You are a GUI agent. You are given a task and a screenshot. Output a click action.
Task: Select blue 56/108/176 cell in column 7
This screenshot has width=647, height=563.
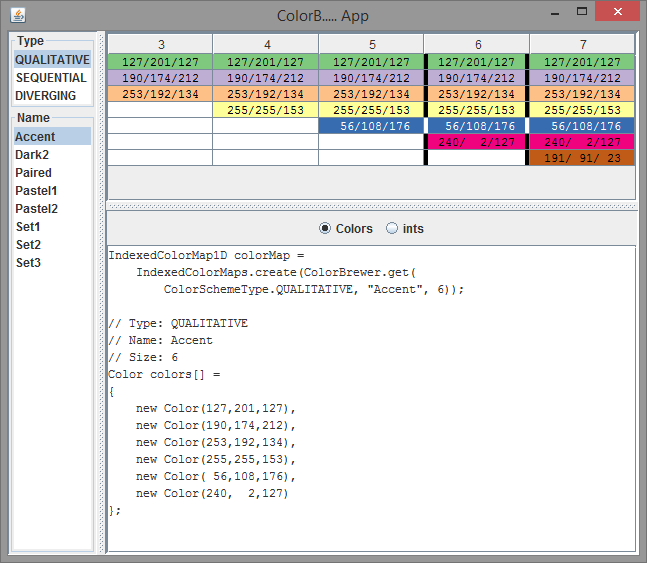582,126
